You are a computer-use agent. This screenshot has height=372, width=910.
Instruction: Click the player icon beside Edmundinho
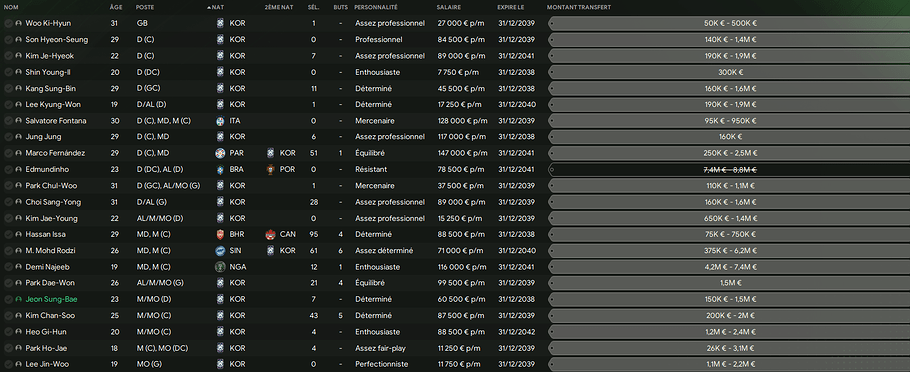tap(18, 169)
